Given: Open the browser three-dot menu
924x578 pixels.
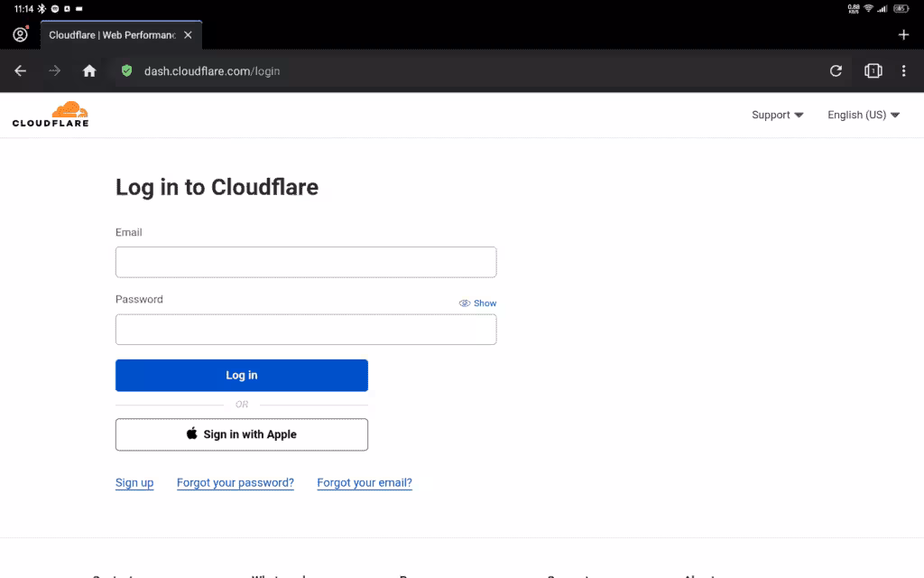Looking at the screenshot, I should (x=903, y=70).
